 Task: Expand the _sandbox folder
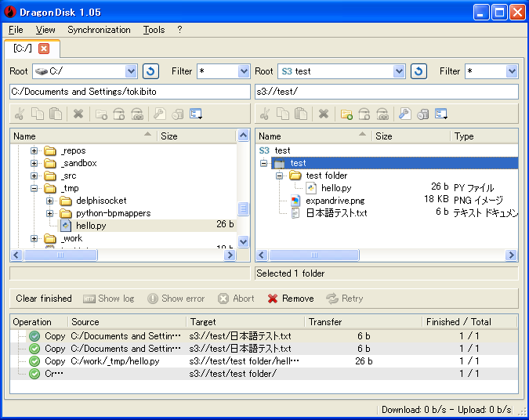click(x=34, y=163)
